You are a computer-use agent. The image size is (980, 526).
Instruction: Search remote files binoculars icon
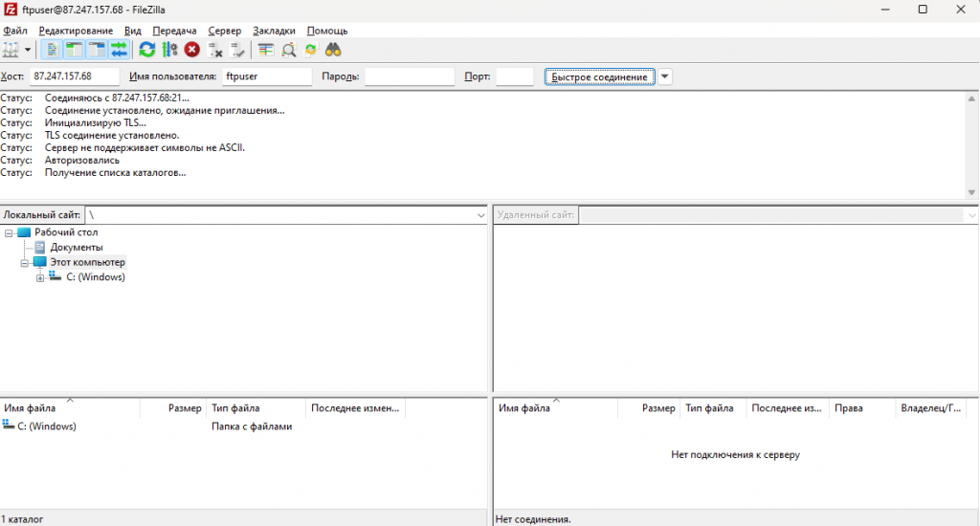[x=333, y=50]
